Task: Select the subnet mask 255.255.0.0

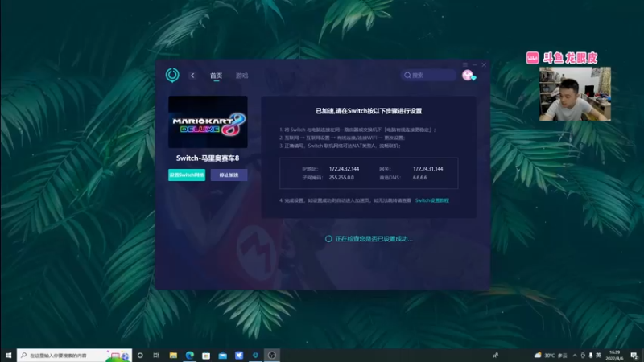Action: 341,178
